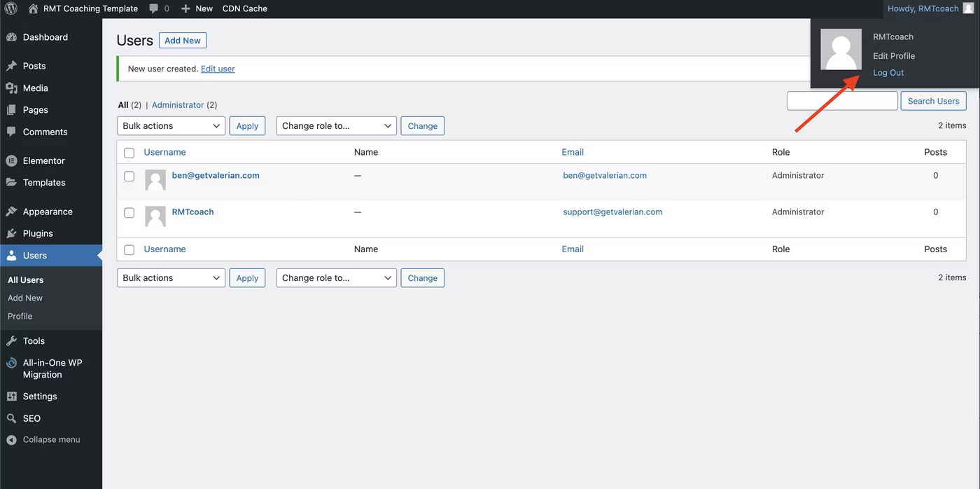Screen dimensions: 980x489
Task: Open Add New in Users submenu
Action: (x=25, y=298)
